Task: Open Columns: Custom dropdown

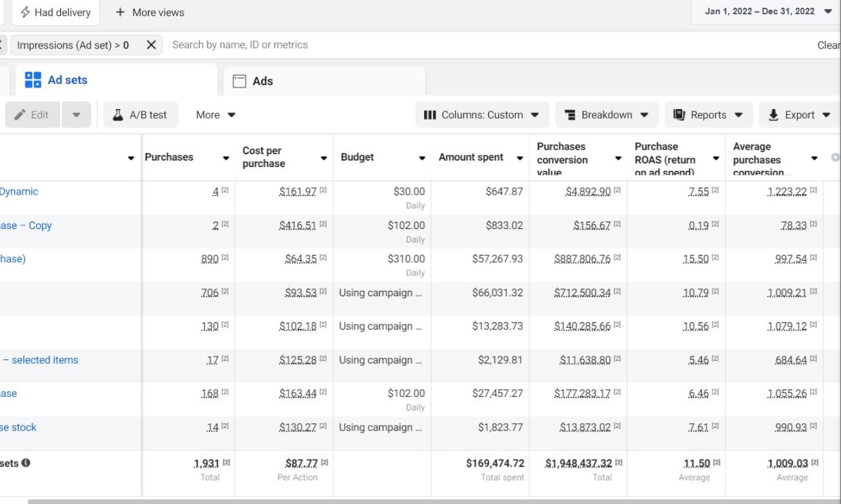Action: pyautogui.click(x=481, y=115)
